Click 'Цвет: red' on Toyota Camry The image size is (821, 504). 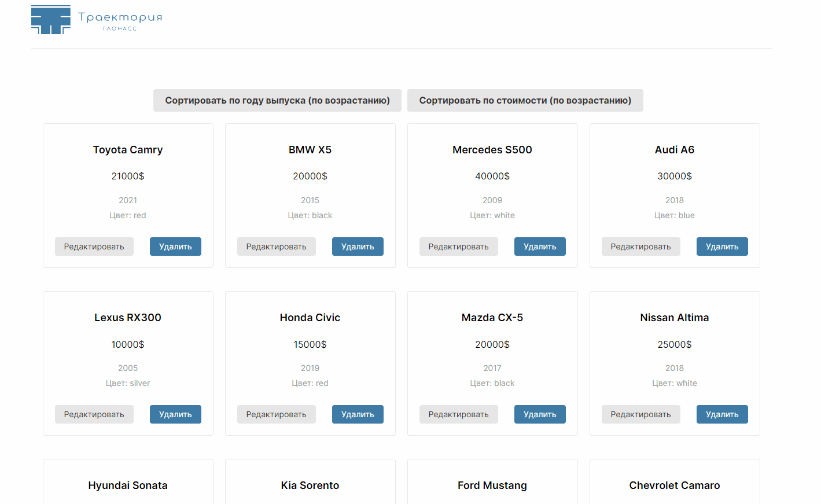(128, 215)
